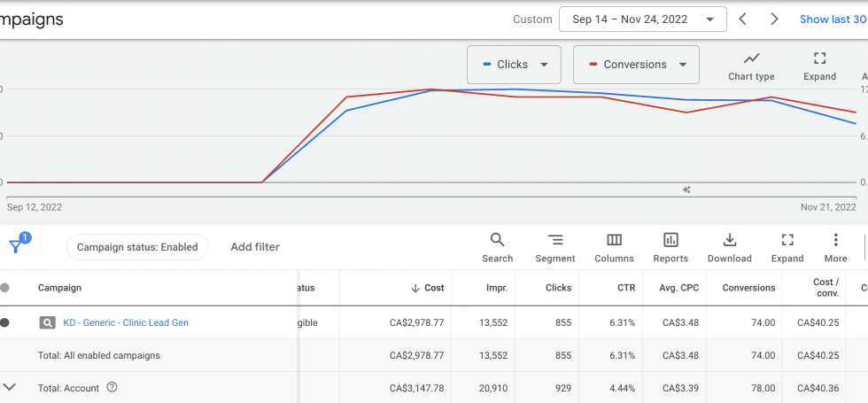868x403 pixels.
Task: Click the Show last 30 days link
Action: (x=833, y=19)
